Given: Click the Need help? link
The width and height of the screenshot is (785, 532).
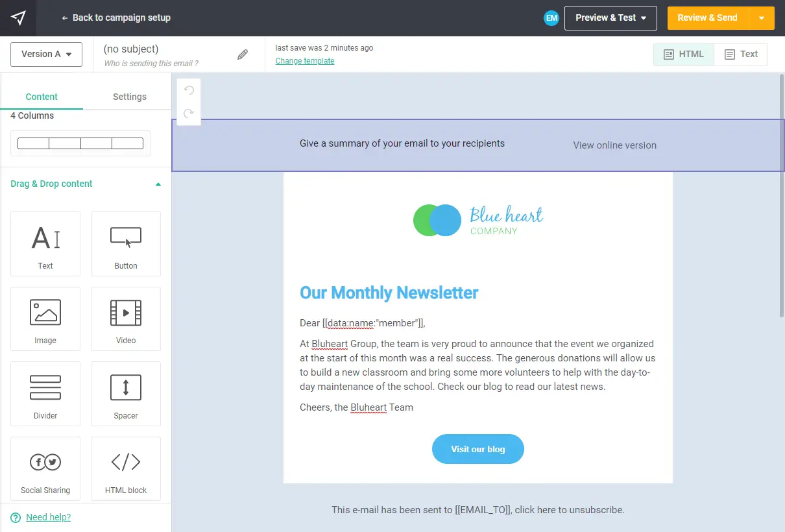Looking at the screenshot, I should point(48,517).
